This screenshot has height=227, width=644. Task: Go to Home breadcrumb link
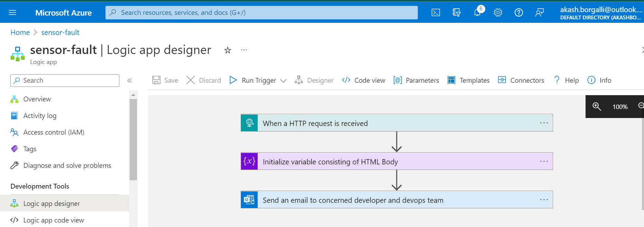tap(20, 33)
